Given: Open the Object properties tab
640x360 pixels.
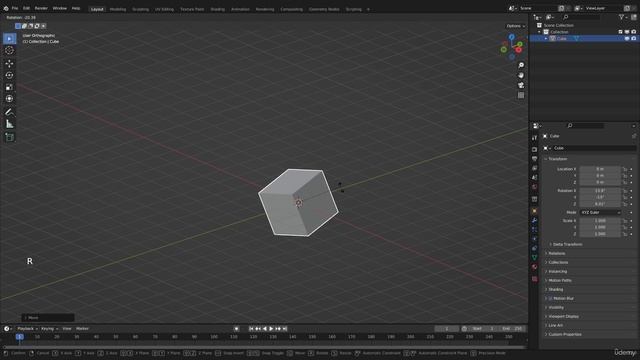Looking at the screenshot, I should (x=534, y=211).
